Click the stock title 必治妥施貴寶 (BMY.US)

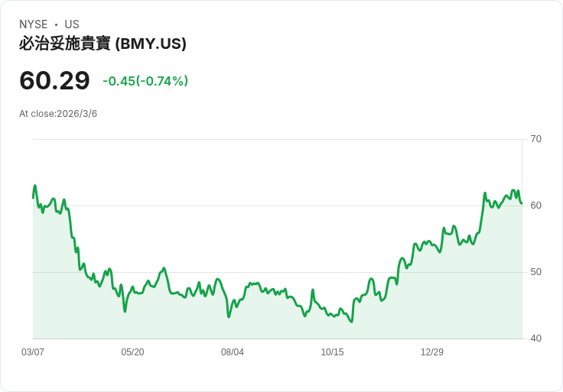tap(103, 44)
